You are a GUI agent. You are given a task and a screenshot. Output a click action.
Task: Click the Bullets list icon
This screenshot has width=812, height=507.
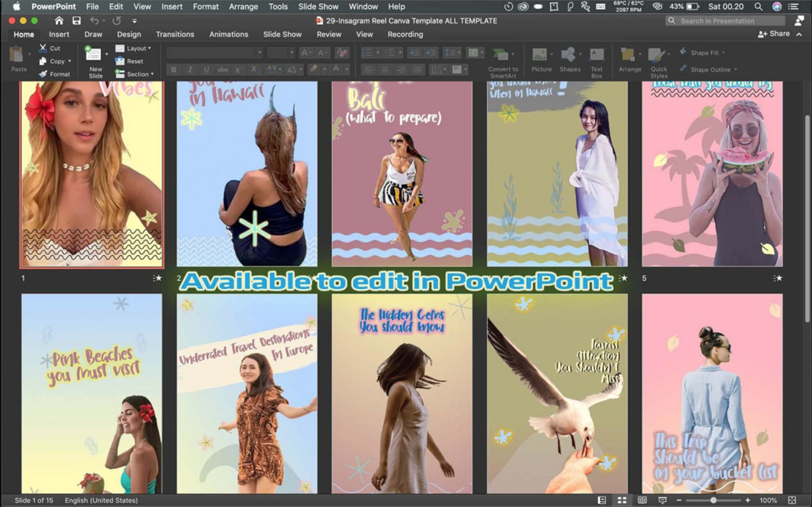coord(367,52)
